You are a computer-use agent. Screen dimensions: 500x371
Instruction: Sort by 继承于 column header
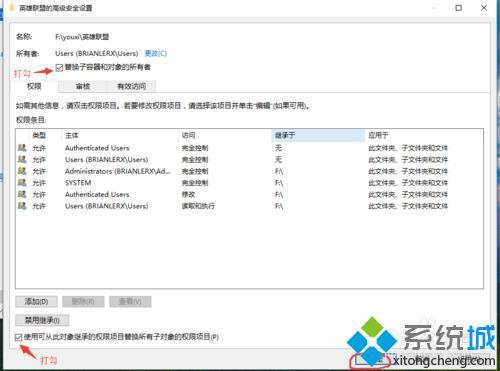[x=318, y=135]
